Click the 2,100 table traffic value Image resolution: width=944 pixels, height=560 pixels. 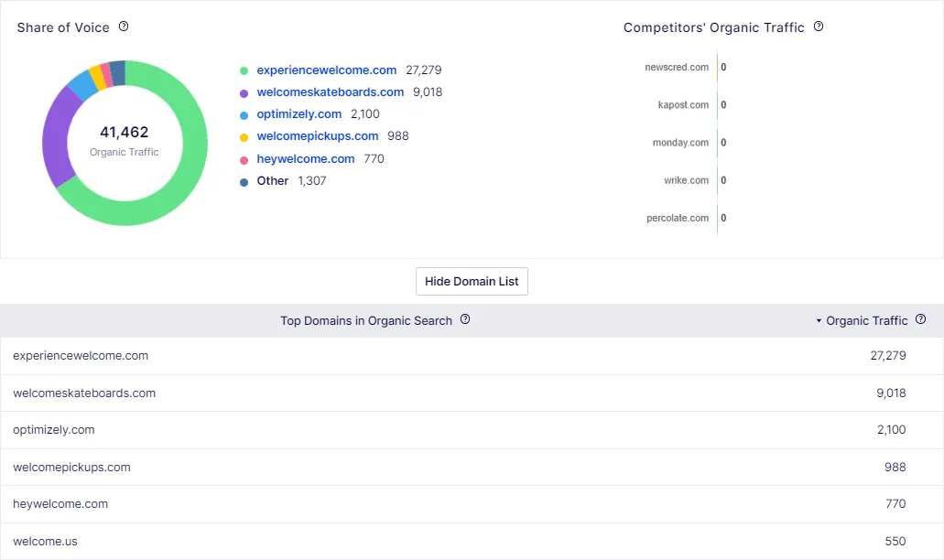(891, 429)
